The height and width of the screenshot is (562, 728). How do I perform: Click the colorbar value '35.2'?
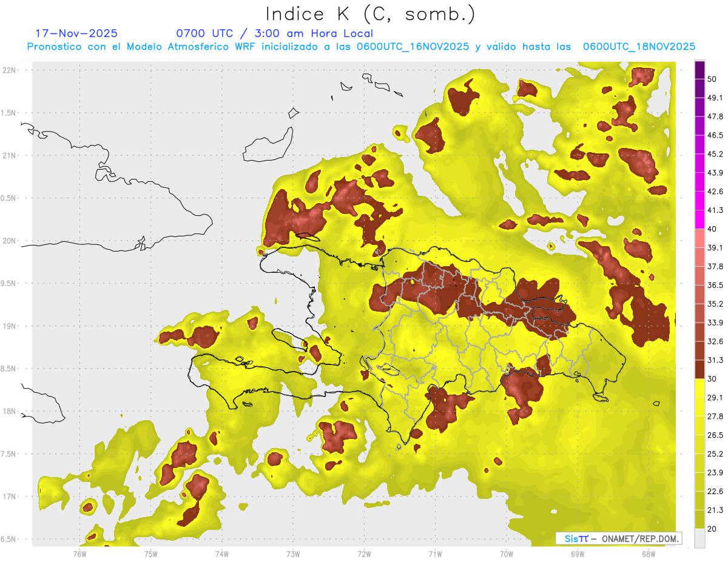pos(715,304)
